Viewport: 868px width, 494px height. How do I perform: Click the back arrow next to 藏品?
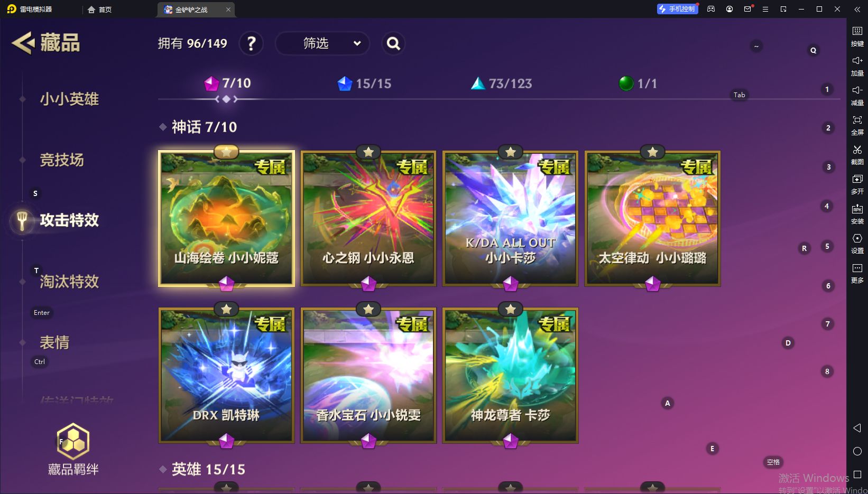tap(23, 43)
